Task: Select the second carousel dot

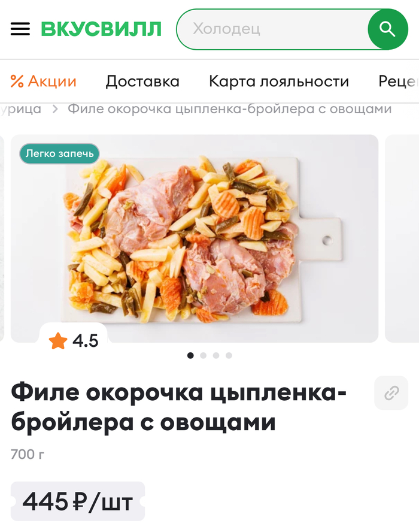Action: [x=204, y=355]
